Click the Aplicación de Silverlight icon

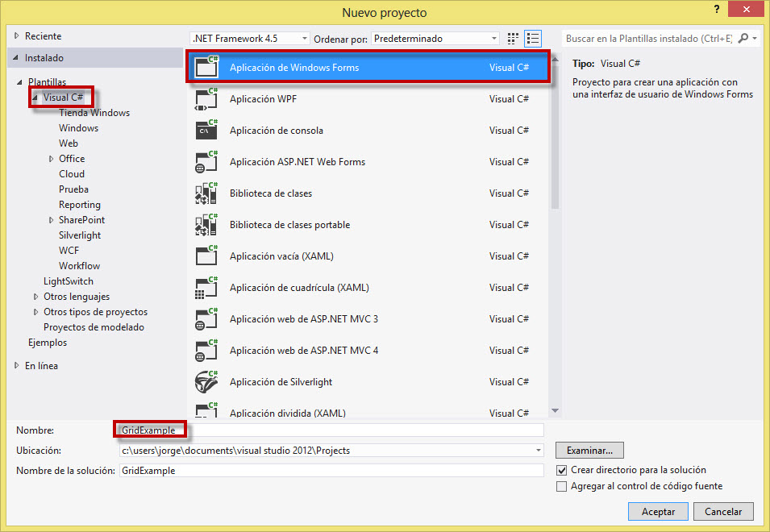coord(206,382)
